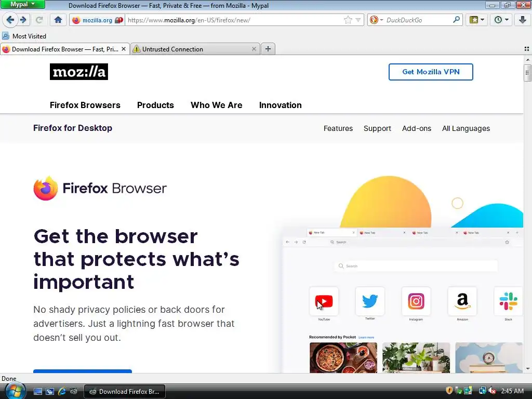Open the Bookmarks menu button
Image resolution: width=532 pixels, height=399 pixels.
pos(474,20)
